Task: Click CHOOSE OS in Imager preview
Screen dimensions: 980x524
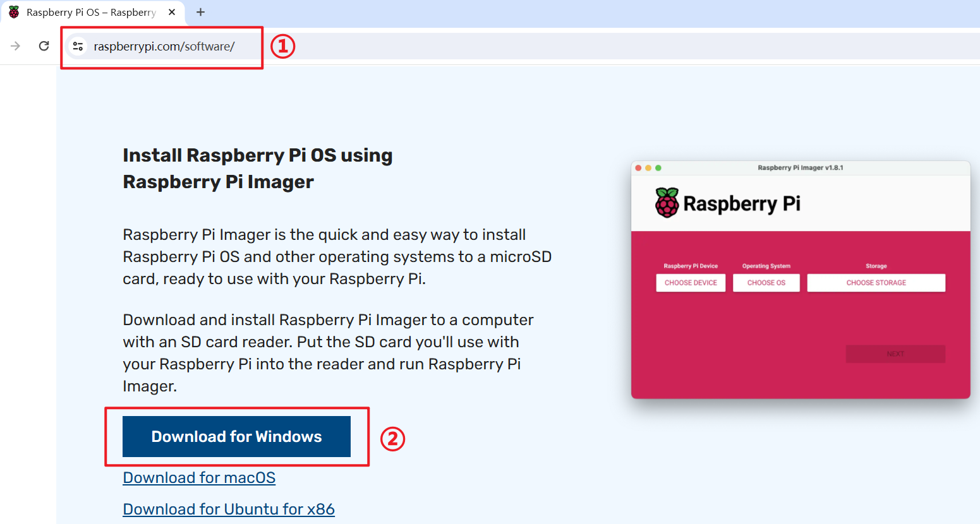Action: 766,283
